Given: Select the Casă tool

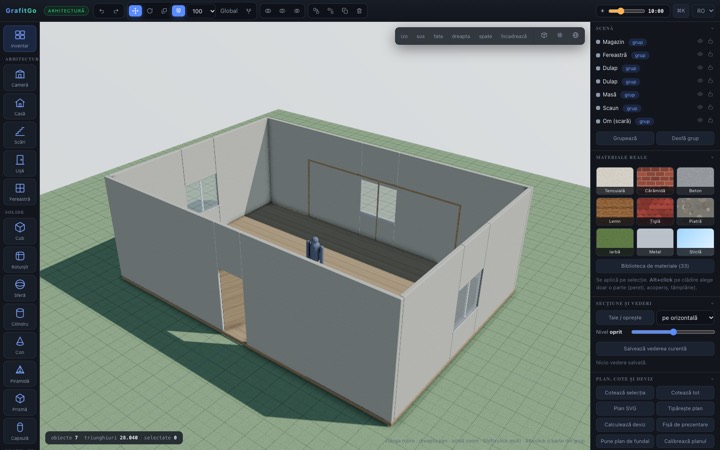Looking at the screenshot, I should (x=20, y=107).
